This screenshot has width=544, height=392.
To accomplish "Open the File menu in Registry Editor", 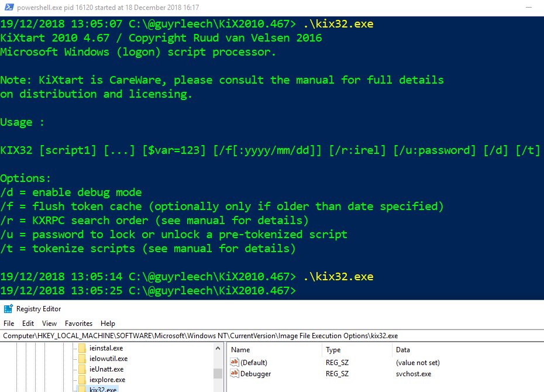I will click(9, 323).
